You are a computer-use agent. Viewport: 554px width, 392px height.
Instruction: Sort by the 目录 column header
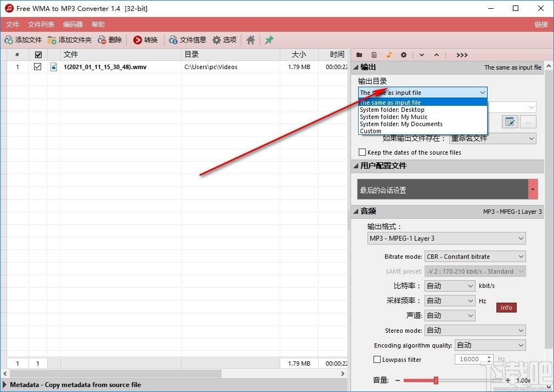(231, 54)
